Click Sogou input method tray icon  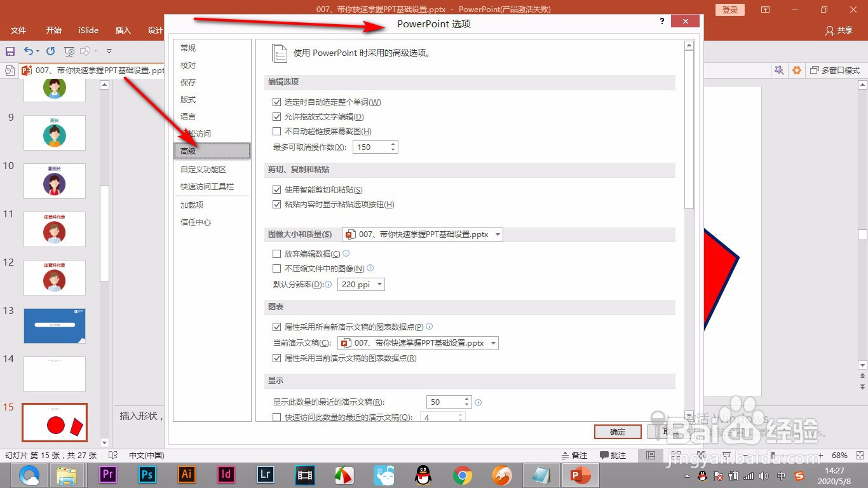coord(799,475)
